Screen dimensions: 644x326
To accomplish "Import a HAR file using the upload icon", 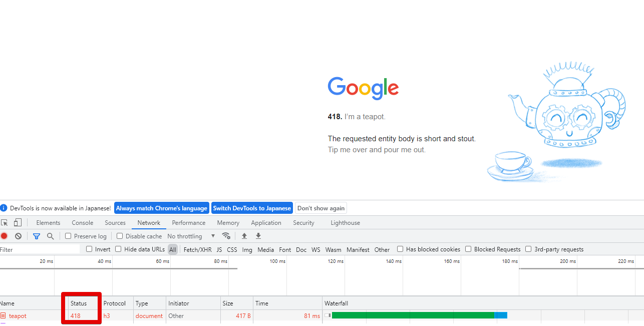I will pyautogui.click(x=244, y=235).
